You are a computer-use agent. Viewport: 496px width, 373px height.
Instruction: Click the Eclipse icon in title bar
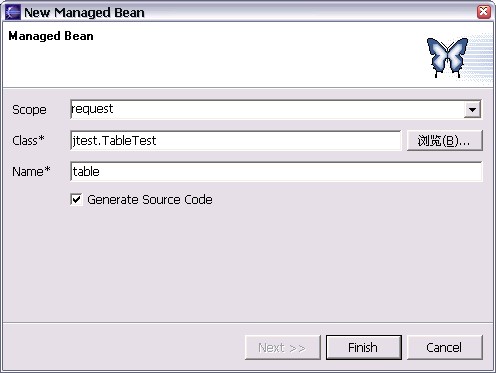pyautogui.click(x=13, y=12)
